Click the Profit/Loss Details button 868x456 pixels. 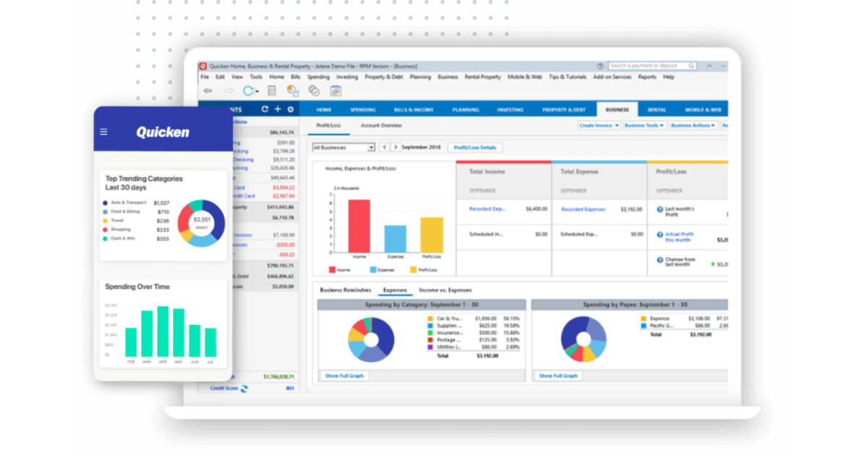pos(477,147)
